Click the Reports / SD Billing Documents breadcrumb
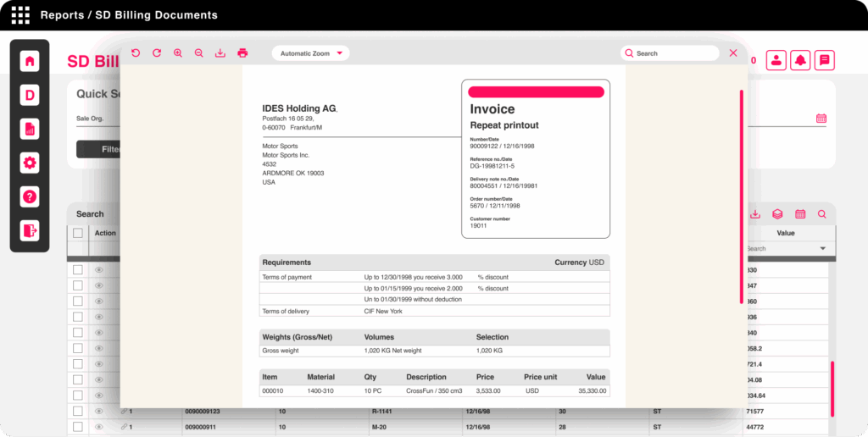Viewport: 868px width, 437px height. coord(129,15)
